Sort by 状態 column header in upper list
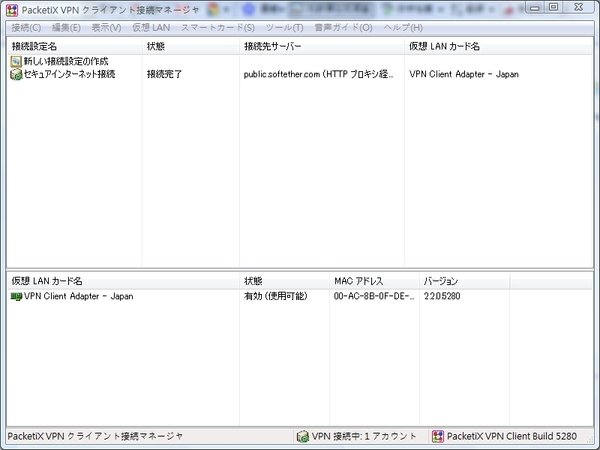Image resolution: width=600 pixels, height=450 pixels. pyautogui.click(x=191, y=46)
